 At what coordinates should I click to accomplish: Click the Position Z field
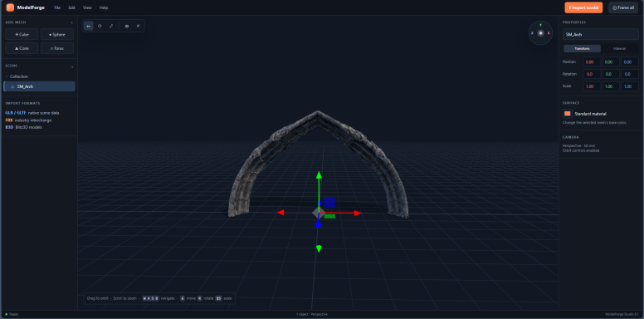pos(630,61)
